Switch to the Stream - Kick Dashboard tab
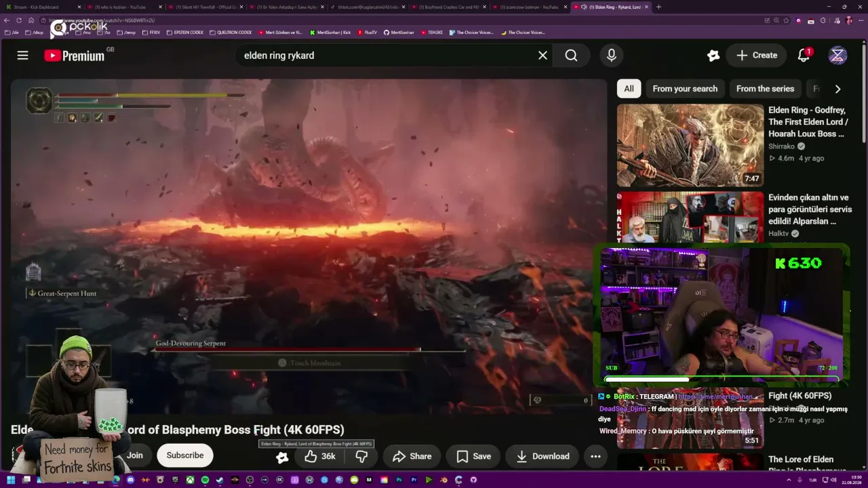Image resolution: width=868 pixels, height=488 pixels. pyautogui.click(x=42, y=7)
